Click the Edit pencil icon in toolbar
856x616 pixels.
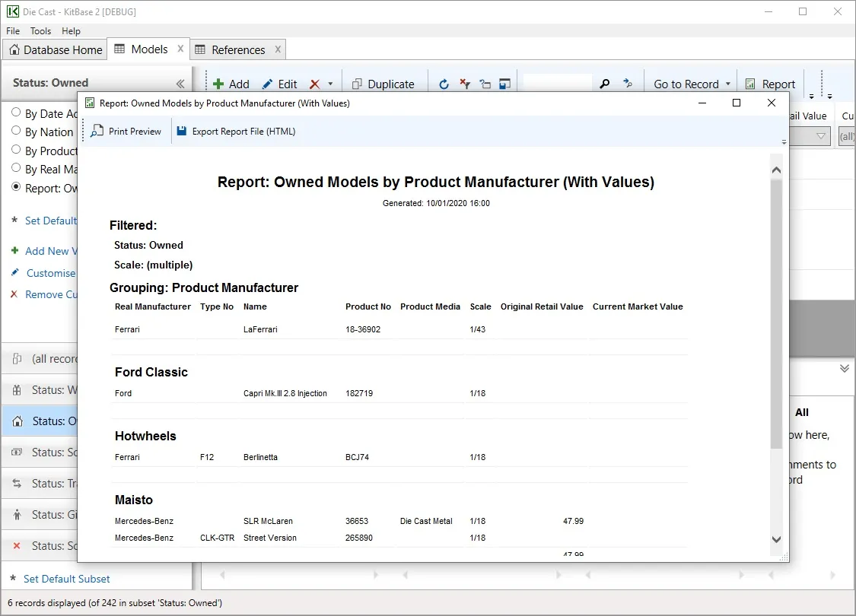tap(267, 84)
